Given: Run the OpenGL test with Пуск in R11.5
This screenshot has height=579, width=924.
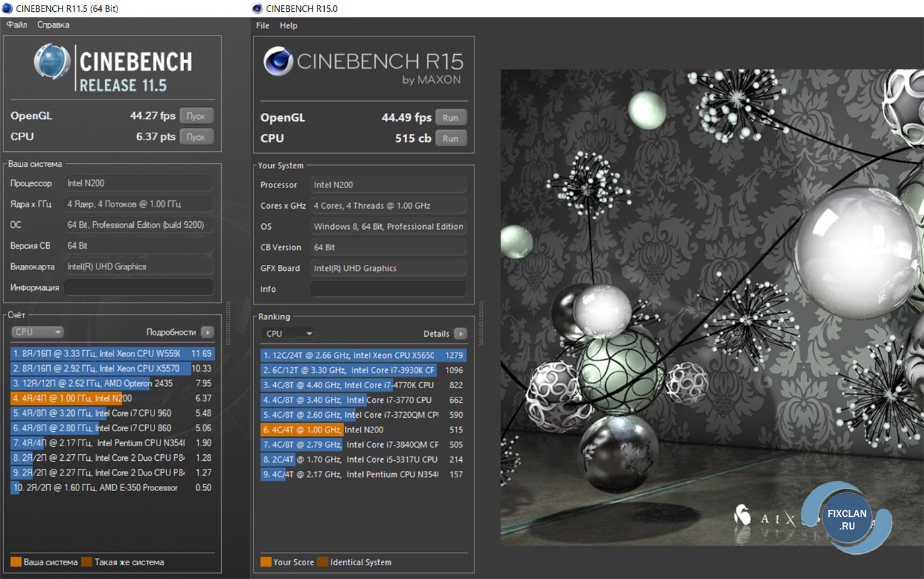Looking at the screenshot, I should [x=196, y=116].
